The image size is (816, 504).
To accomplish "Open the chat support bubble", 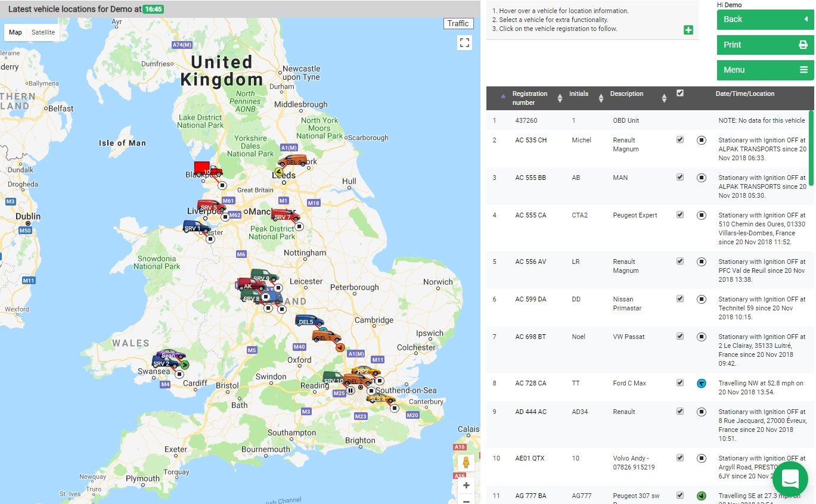I will pos(790,478).
